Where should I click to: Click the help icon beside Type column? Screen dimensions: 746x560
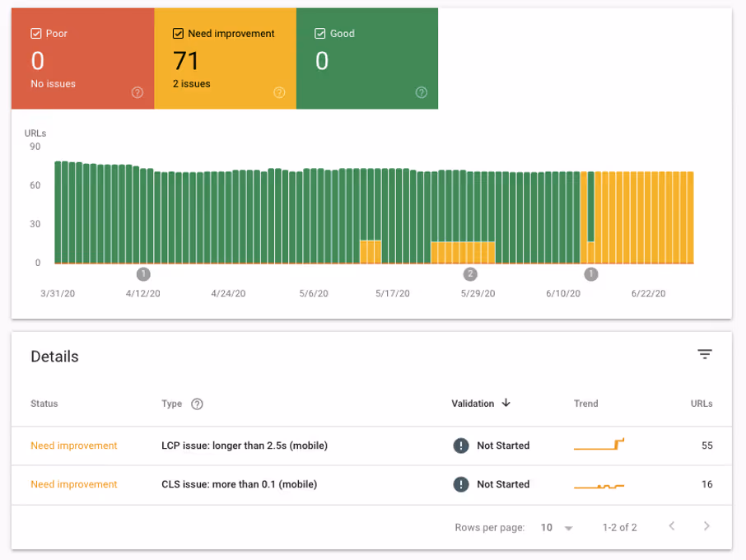[196, 404]
